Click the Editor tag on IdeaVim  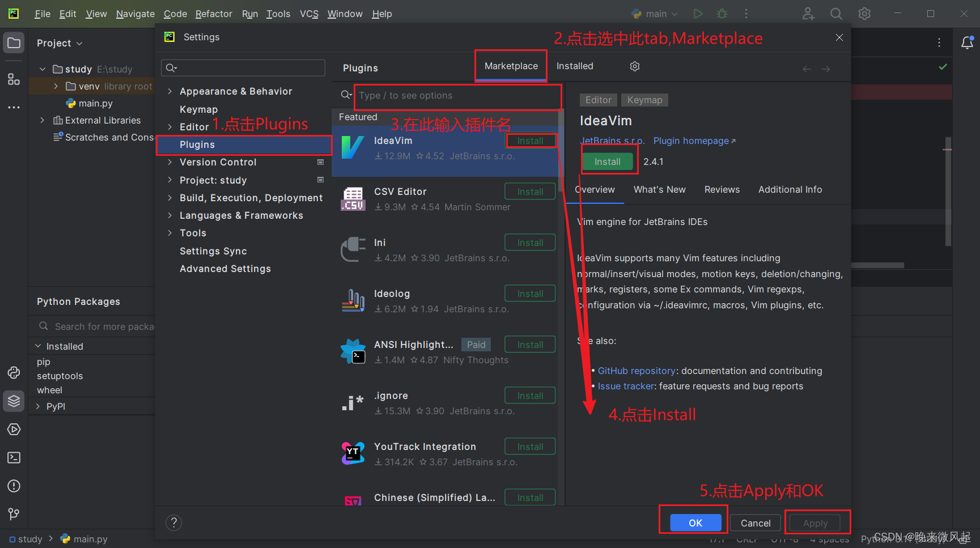point(599,100)
